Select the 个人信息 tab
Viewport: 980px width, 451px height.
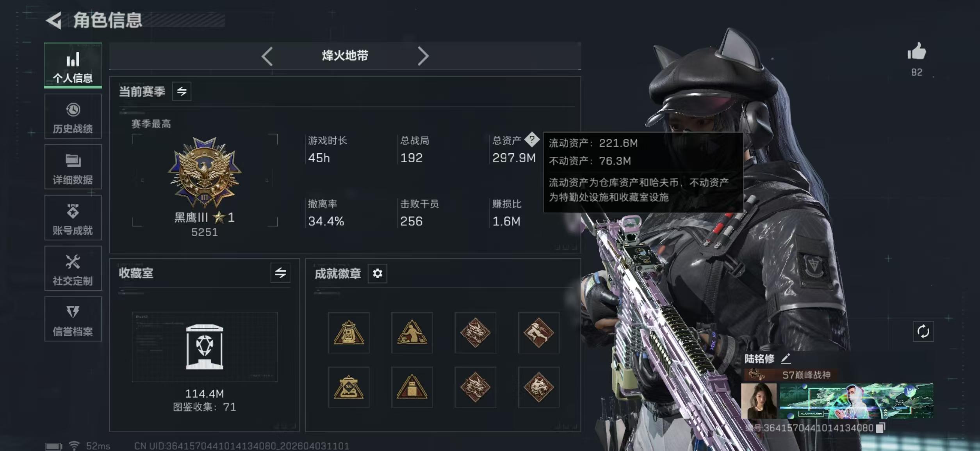point(73,65)
